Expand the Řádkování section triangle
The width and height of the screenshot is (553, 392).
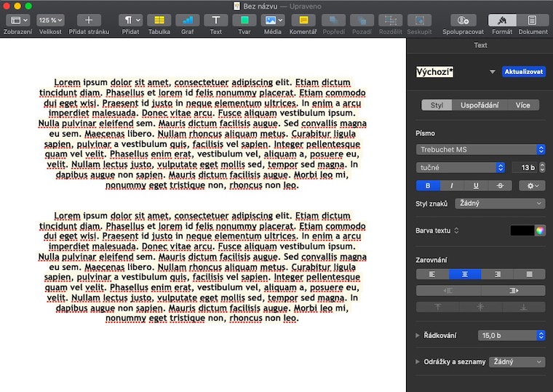pos(418,335)
